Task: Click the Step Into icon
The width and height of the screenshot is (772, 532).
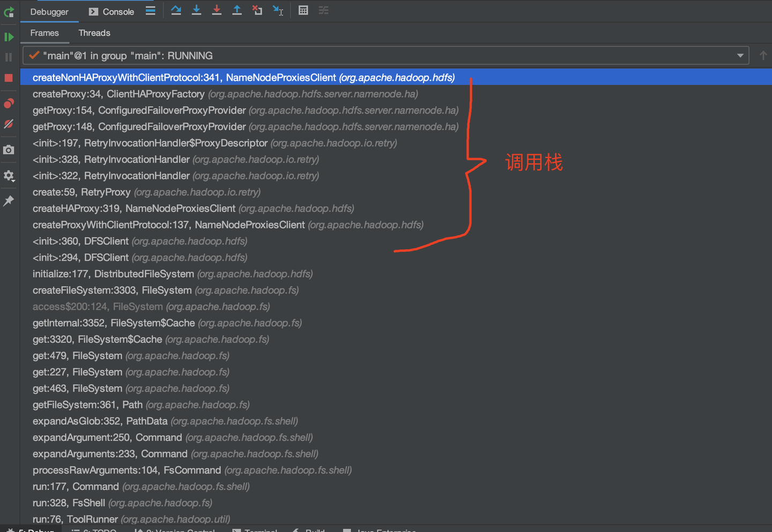Action: [x=196, y=10]
